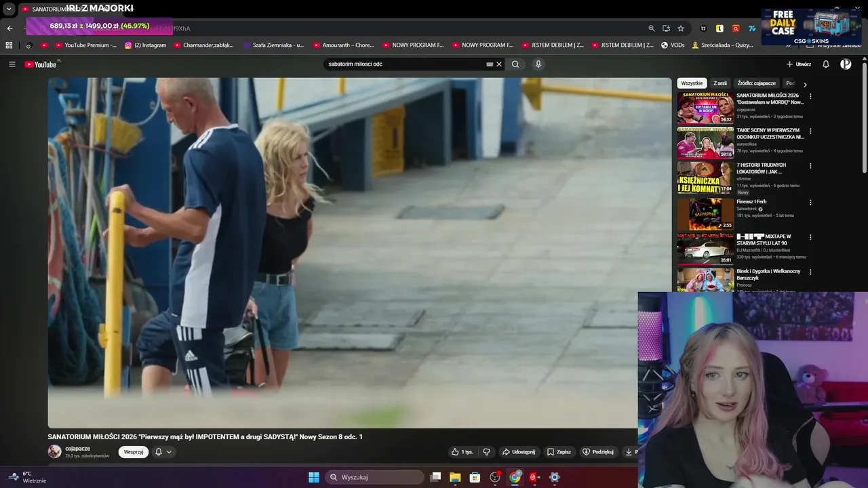Open the cojapacze channel name link
Screen dimensions: 868x488
(x=78, y=449)
